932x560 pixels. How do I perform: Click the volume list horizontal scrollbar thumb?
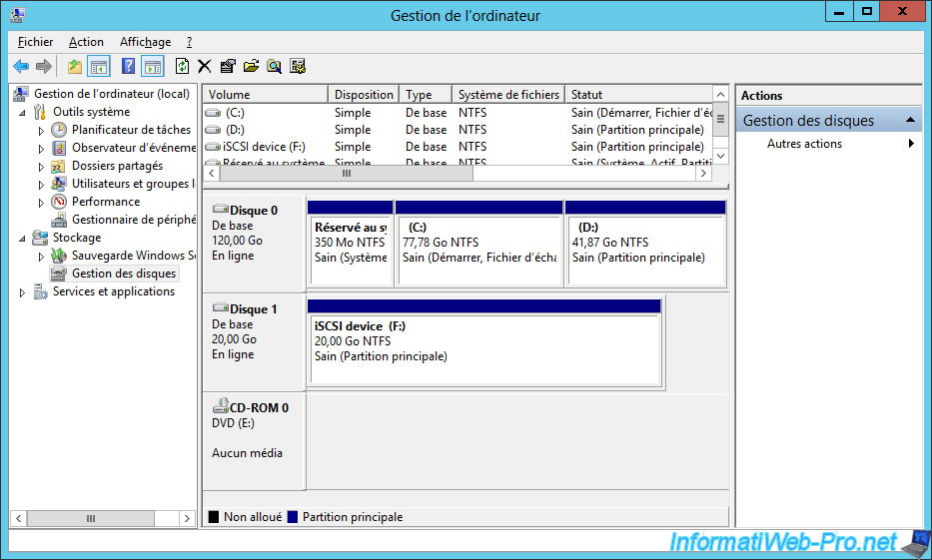point(346,173)
